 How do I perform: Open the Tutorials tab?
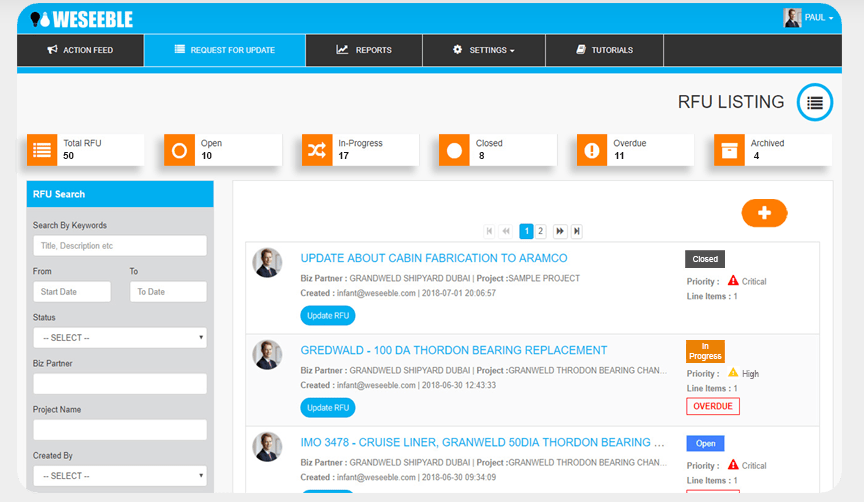tap(604, 50)
